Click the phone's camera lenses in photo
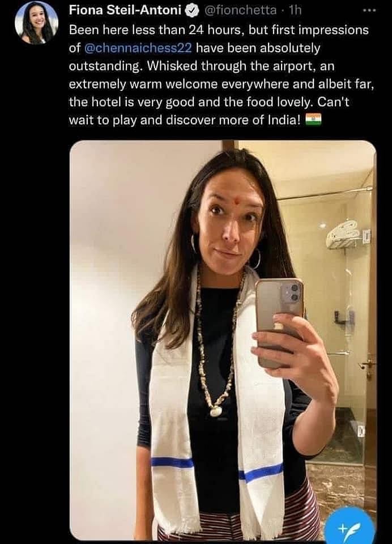 point(291,291)
